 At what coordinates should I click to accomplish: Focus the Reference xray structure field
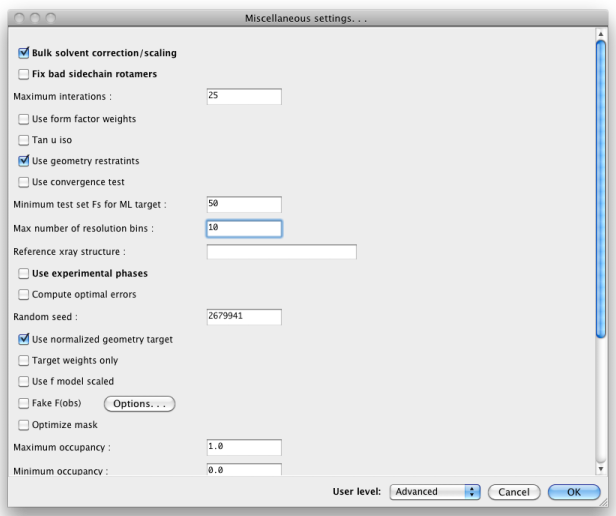[281, 252]
